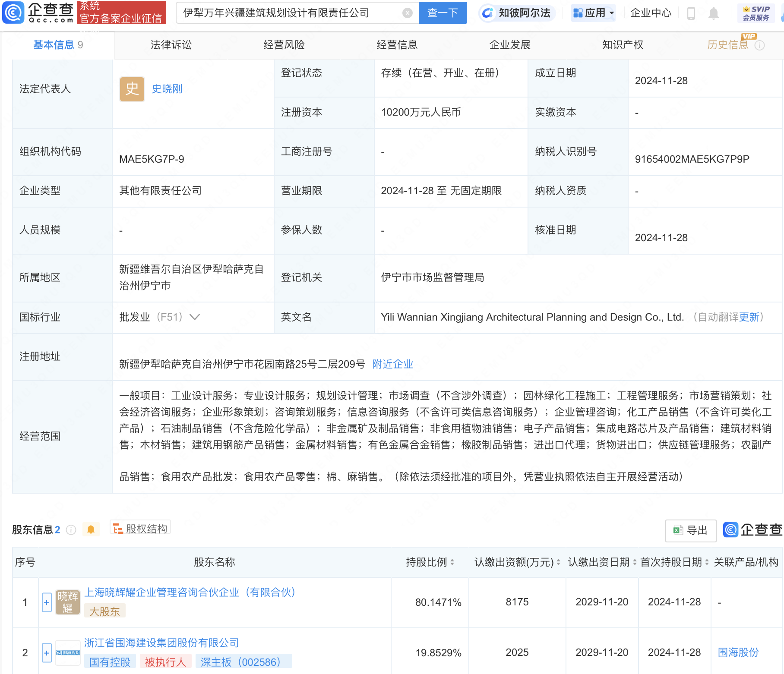The width and height of the screenshot is (784, 674).
Task: Open notifications bell in top bar
Action: tap(714, 13)
